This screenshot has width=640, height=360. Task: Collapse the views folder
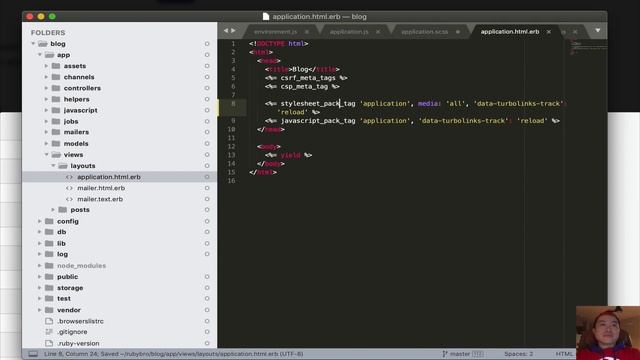46,154
